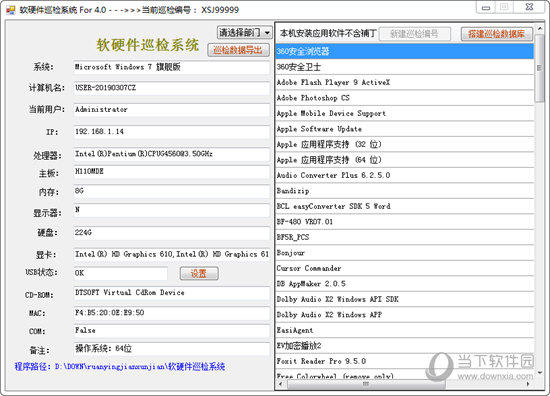
Task: Click the 当前用户 field showing Administrator
Action: coord(172,110)
